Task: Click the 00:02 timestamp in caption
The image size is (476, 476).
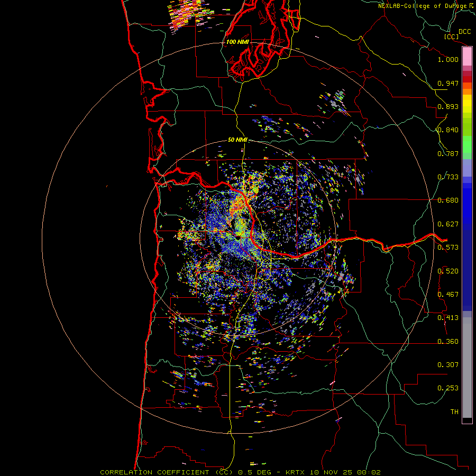Action: (x=369, y=472)
